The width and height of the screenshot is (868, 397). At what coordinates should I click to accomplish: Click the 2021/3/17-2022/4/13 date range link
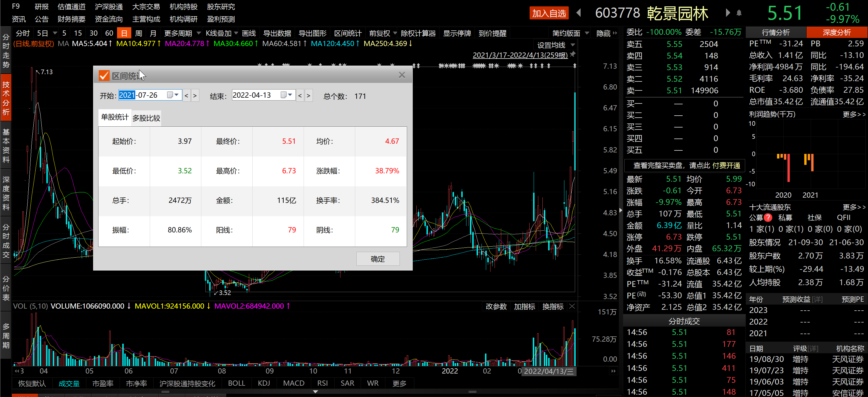coord(520,55)
